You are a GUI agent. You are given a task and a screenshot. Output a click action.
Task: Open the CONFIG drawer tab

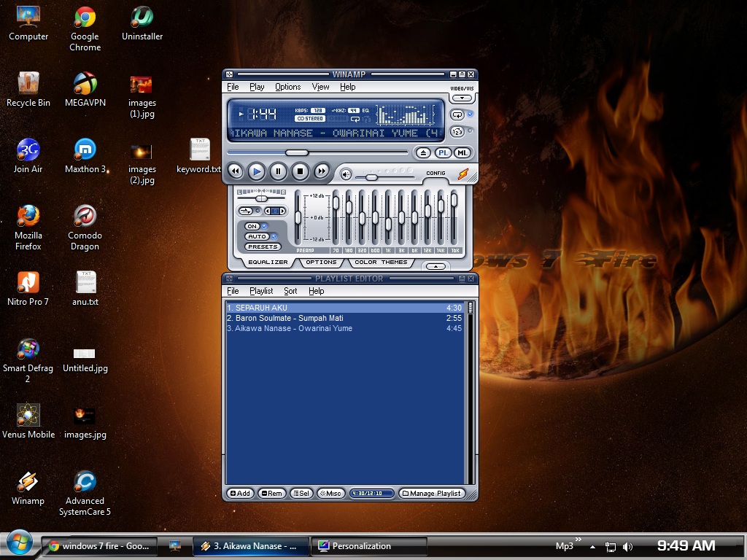point(436,174)
